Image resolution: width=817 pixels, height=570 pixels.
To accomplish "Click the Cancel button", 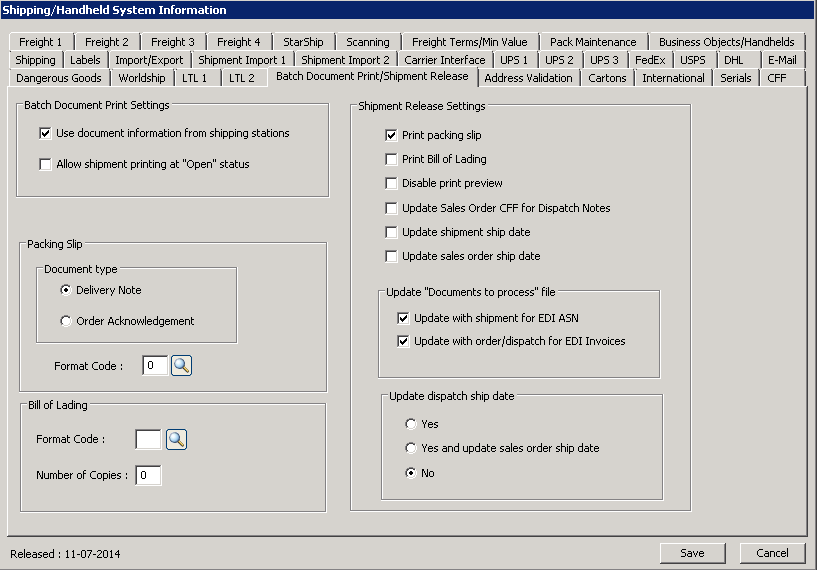I will point(772,553).
